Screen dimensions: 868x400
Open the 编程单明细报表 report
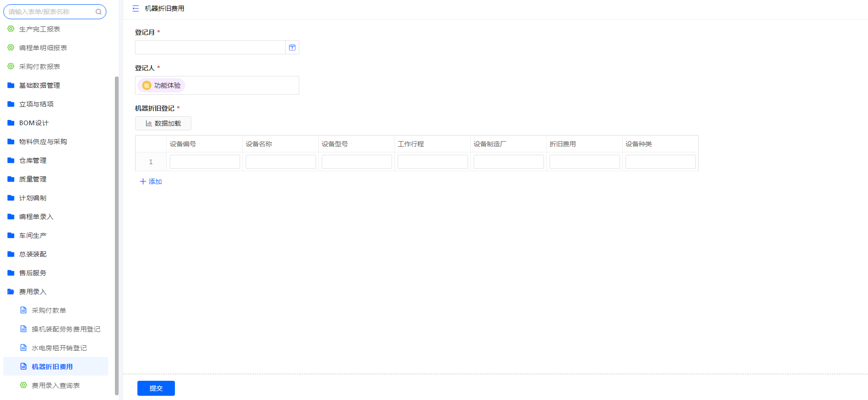(43, 48)
